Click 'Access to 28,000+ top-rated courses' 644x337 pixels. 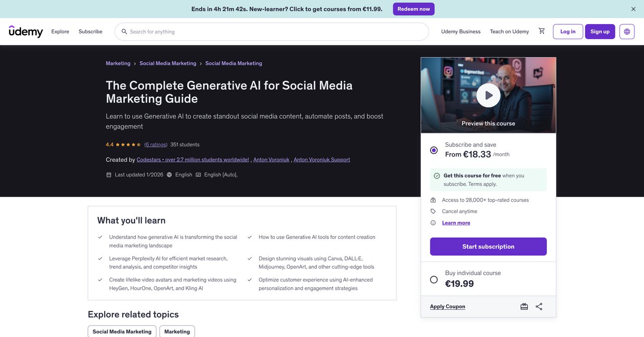486,200
